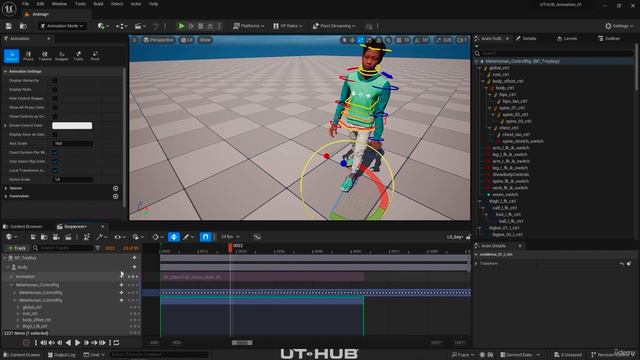
Task: Click Sequencer wrench actions icon
Action: [101, 237]
